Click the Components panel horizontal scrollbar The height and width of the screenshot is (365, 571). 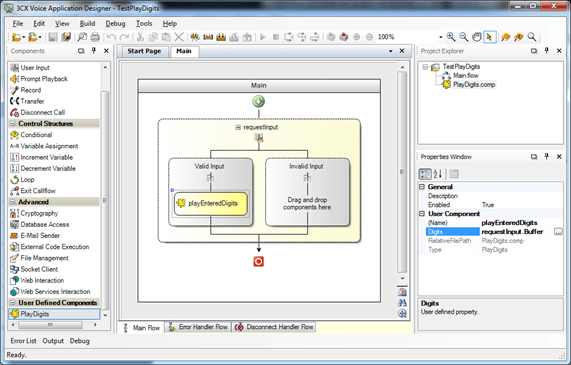tap(51, 325)
